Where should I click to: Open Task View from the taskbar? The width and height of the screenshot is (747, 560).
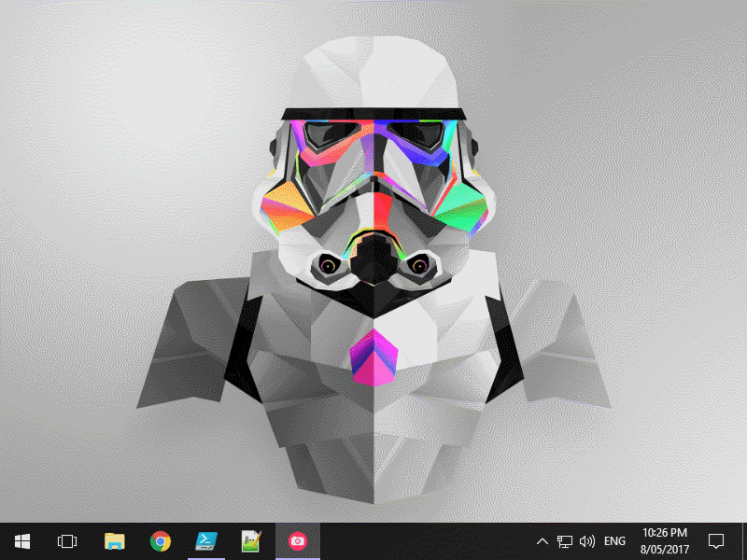click(x=66, y=540)
